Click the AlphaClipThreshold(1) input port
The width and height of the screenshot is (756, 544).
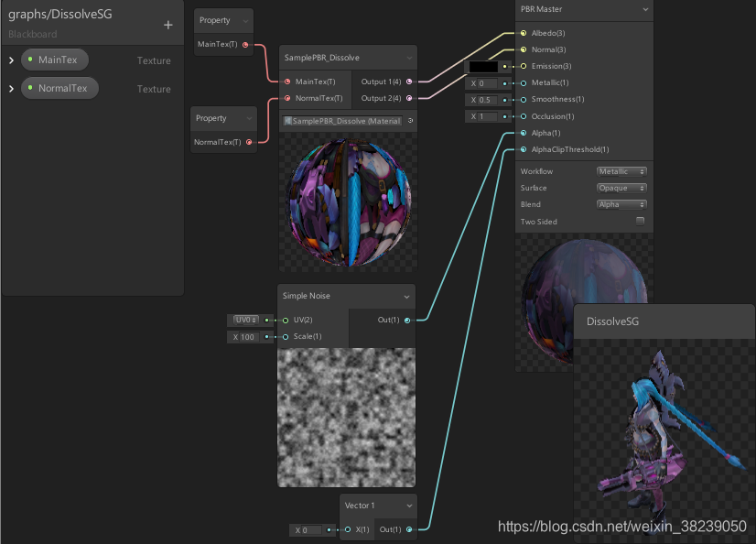pyautogui.click(x=524, y=149)
